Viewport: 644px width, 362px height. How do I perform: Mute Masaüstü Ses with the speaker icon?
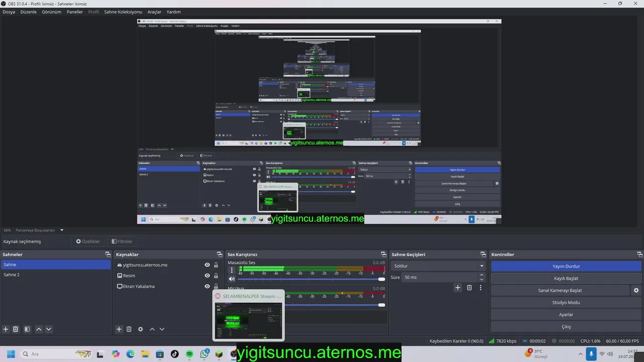232,279
